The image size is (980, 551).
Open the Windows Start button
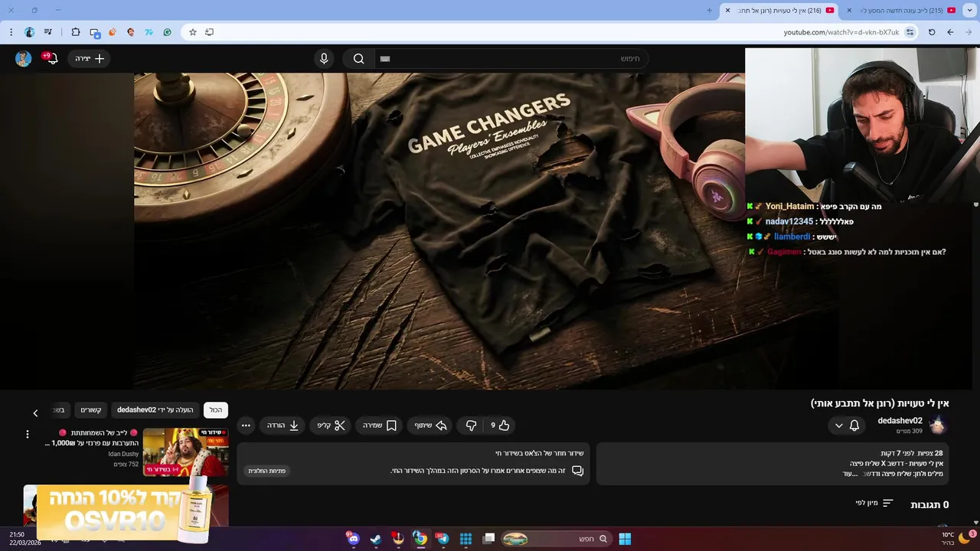pos(625,539)
